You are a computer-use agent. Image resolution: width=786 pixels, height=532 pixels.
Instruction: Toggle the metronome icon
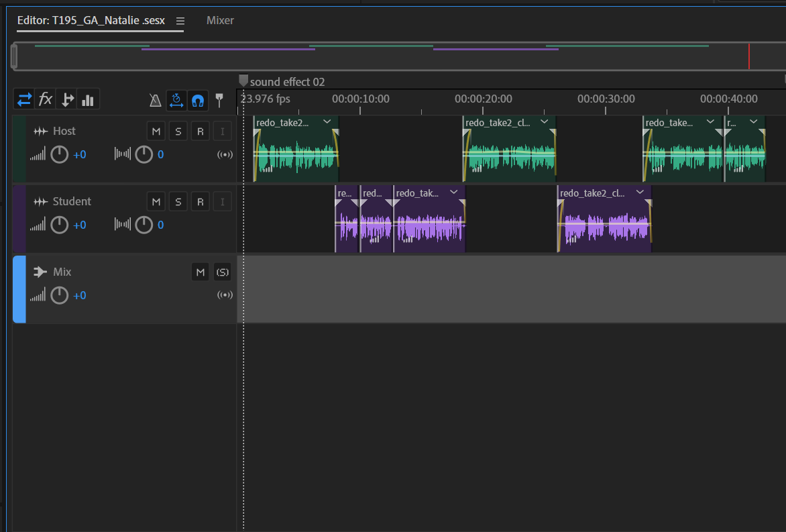(x=155, y=101)
